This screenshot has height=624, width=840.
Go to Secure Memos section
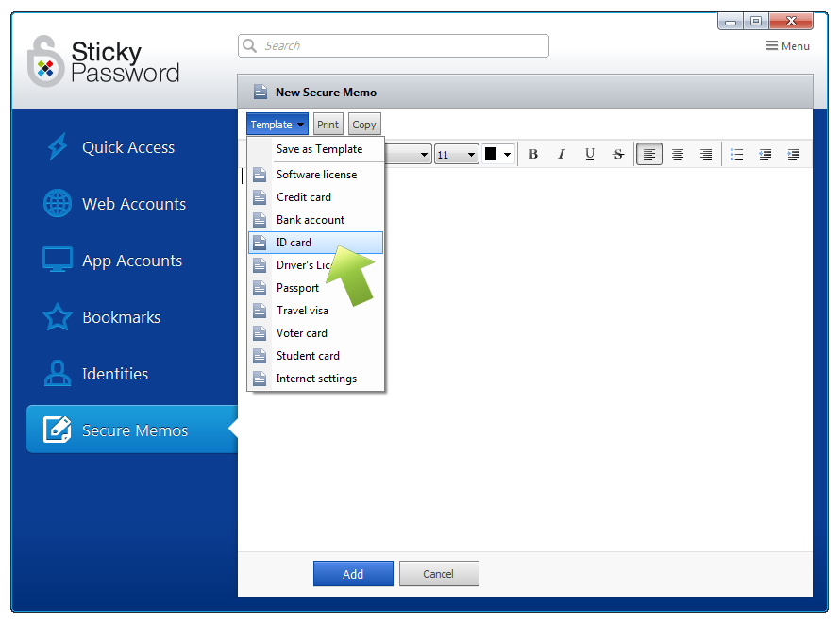132,430
